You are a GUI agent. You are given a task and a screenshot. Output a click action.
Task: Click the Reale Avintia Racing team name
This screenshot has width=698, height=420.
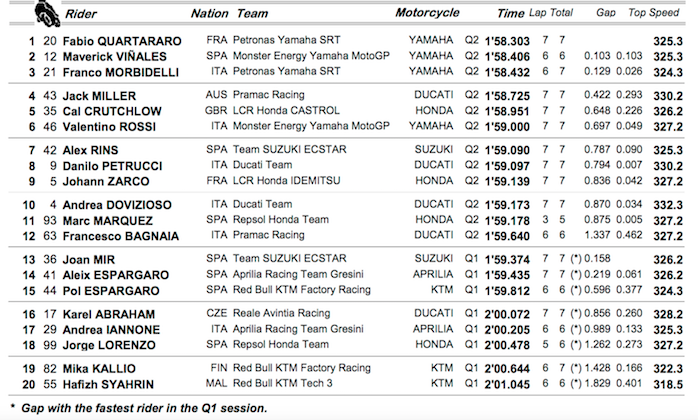[x=296, y=314]
